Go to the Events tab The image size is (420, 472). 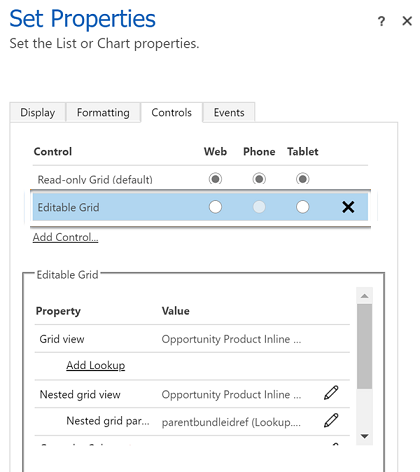click(229, 113)
